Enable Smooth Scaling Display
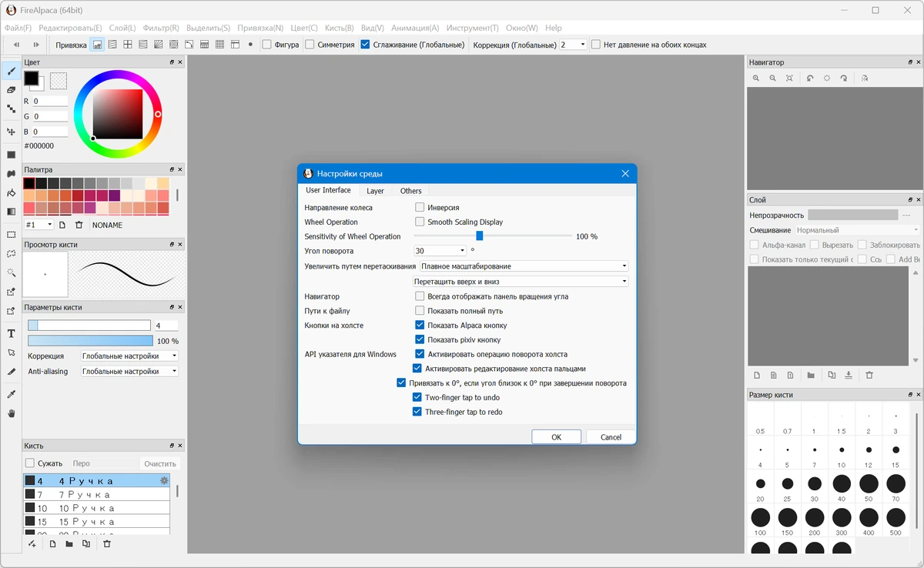The width and height of the screenshot is (924, 568). coord(420,222)
